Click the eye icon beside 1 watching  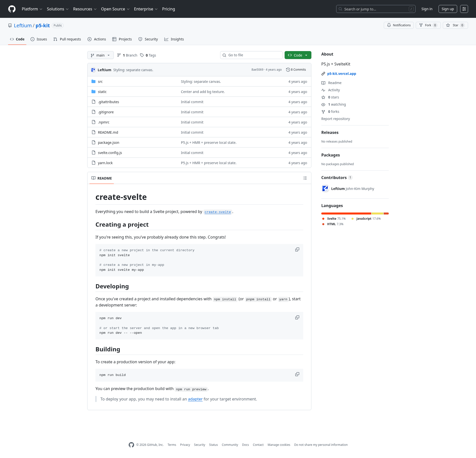(323, 104)
